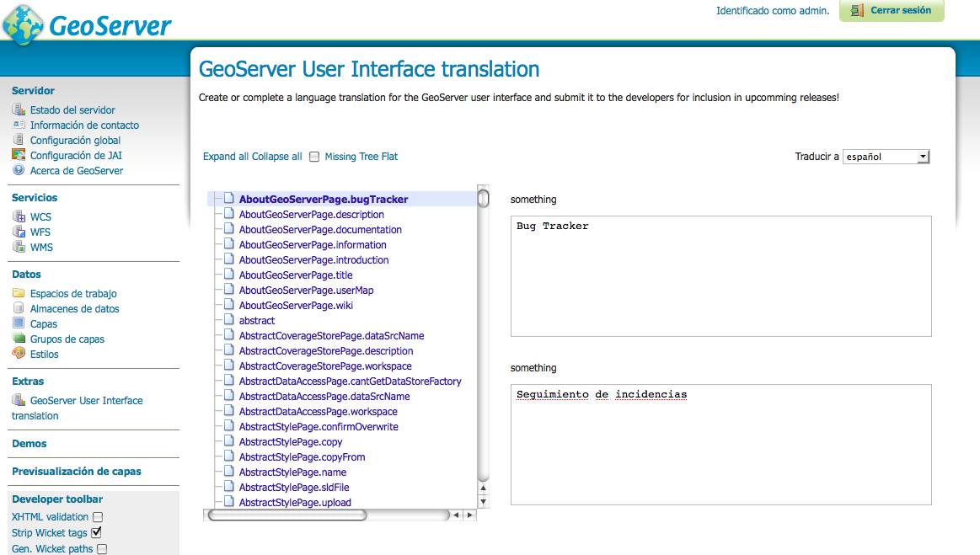Click the WMS service icon
Viewport: 980px width, 555px height.
click(x=19, y=246)
